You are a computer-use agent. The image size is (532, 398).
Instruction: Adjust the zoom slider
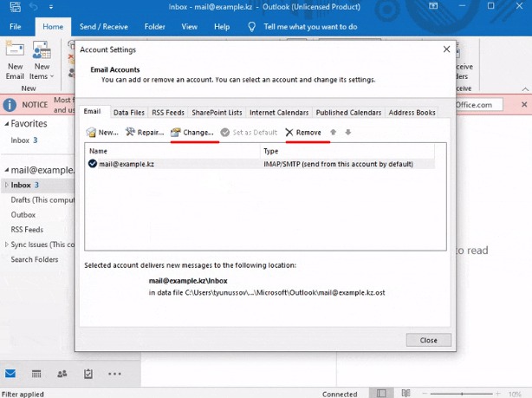(462, 394)
